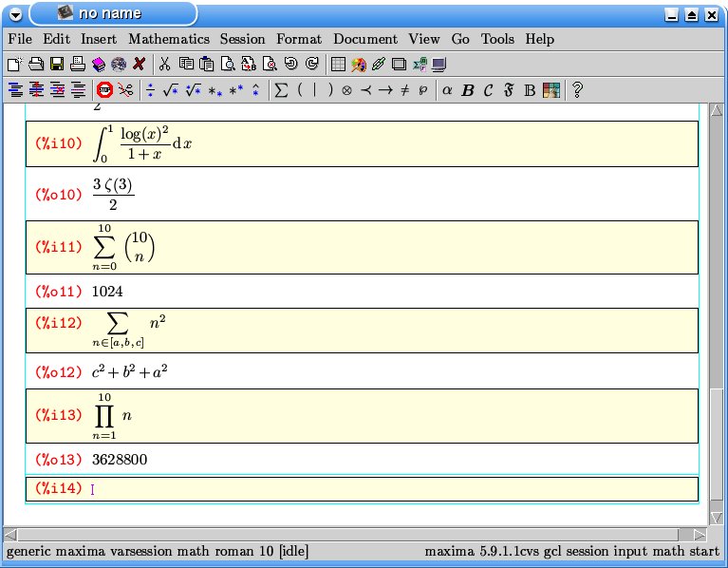Screen dimensions: 728x568
Task: Undo the last action icon
Action: 291,64
